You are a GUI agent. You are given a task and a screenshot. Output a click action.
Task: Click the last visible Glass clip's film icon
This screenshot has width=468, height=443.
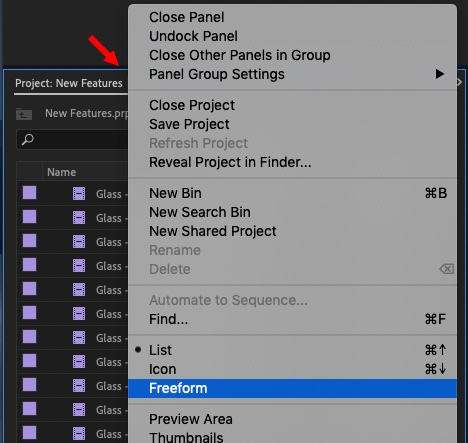79,434
